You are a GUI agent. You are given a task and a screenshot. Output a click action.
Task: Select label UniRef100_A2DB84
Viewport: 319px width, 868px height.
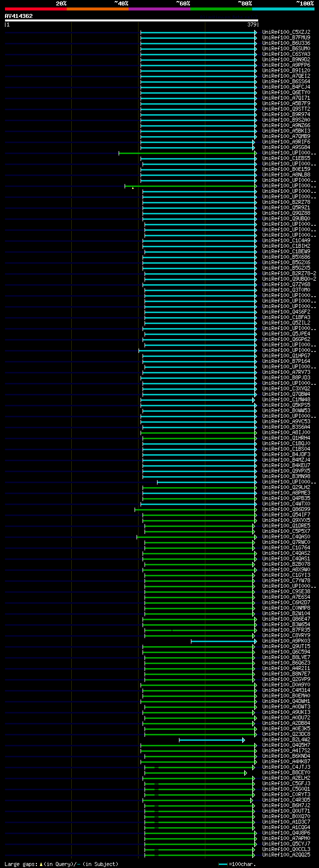286,723
